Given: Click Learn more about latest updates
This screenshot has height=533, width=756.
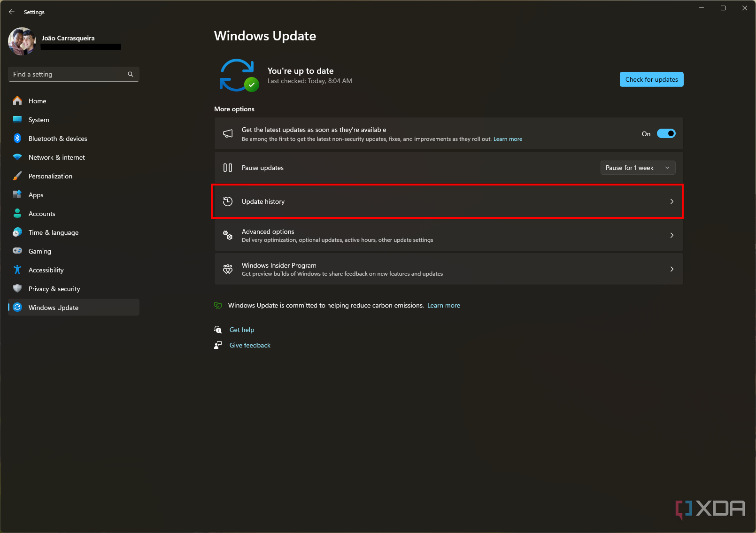Looking at the screenshot, I should coord(508,139).
